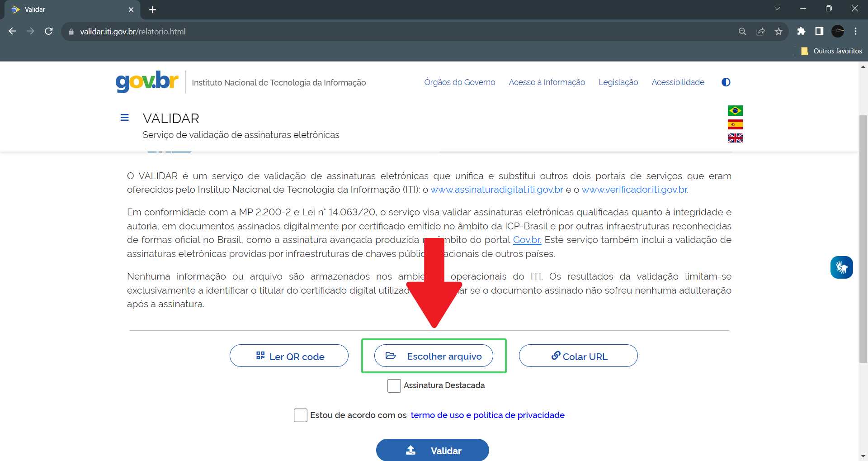Open the hamburger menu beside VALIDAR

coord(125,118)
